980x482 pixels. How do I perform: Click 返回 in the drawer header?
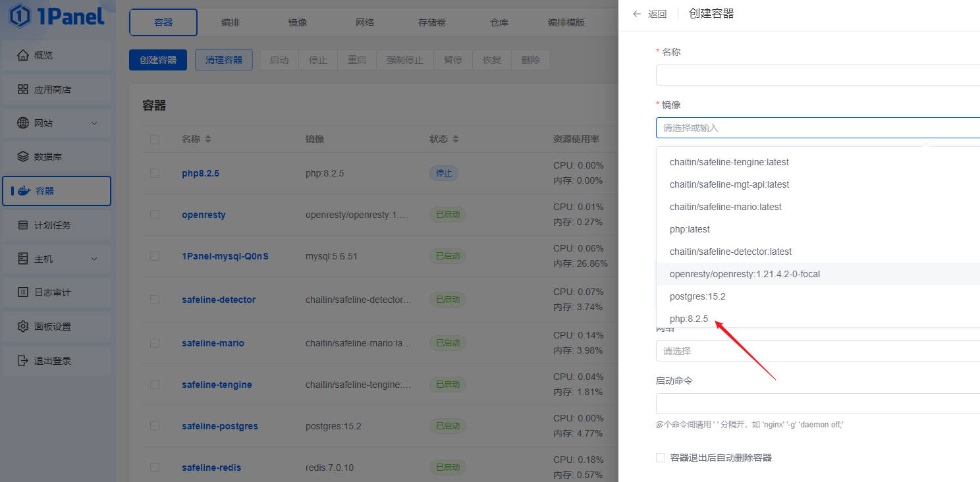[657, 14]
